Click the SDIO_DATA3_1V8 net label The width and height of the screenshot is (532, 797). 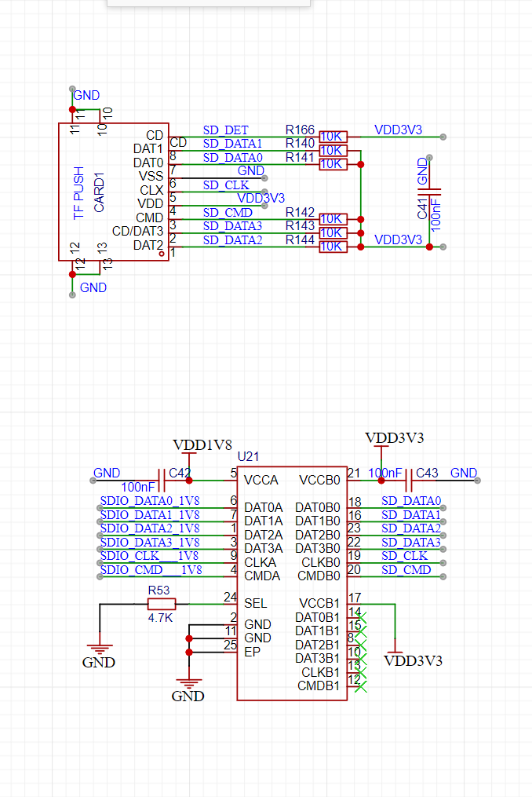[x=150, y=543]
